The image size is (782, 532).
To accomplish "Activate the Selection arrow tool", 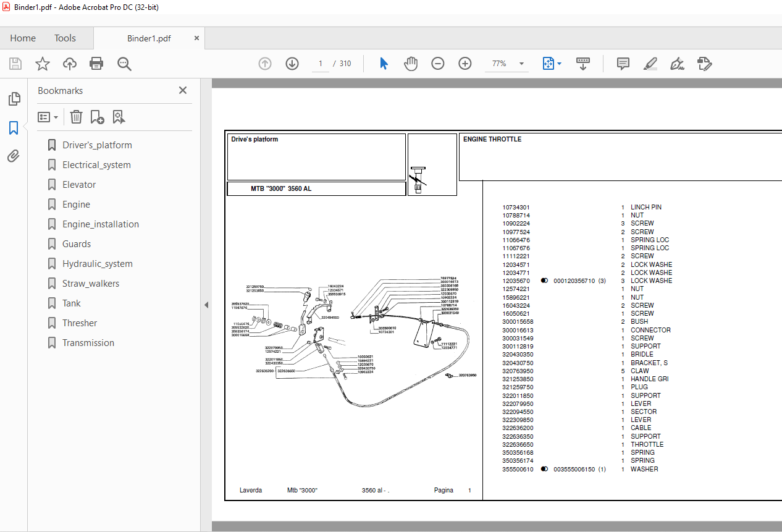I will point(384,64).
